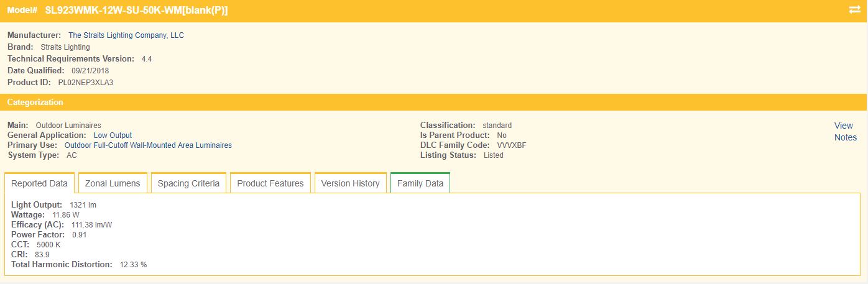The height and width of the screenshot is (284, 868).
Task: Select brand value Straits Lighting
Action: 65,47
